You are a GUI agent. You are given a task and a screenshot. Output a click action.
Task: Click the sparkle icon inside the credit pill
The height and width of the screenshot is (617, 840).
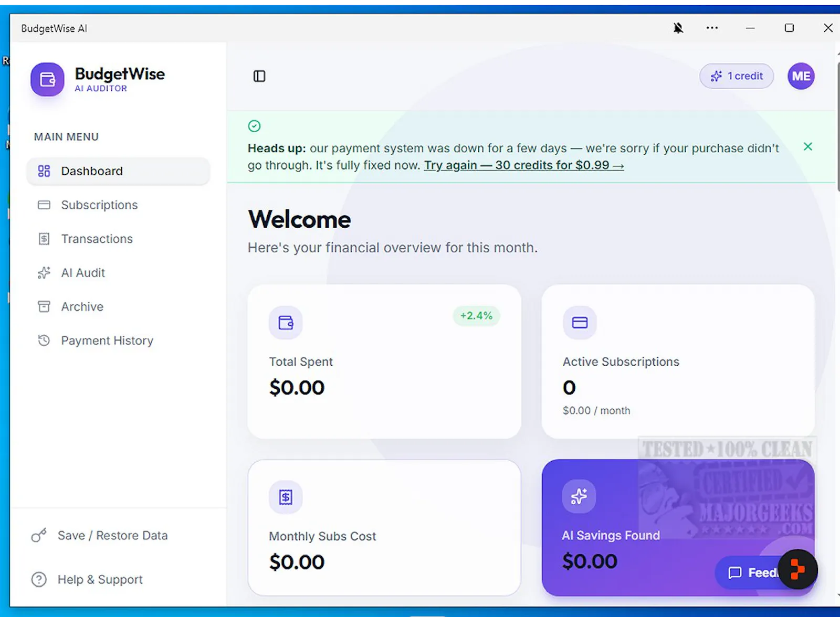pyautogui.click(x=717, y=76)
